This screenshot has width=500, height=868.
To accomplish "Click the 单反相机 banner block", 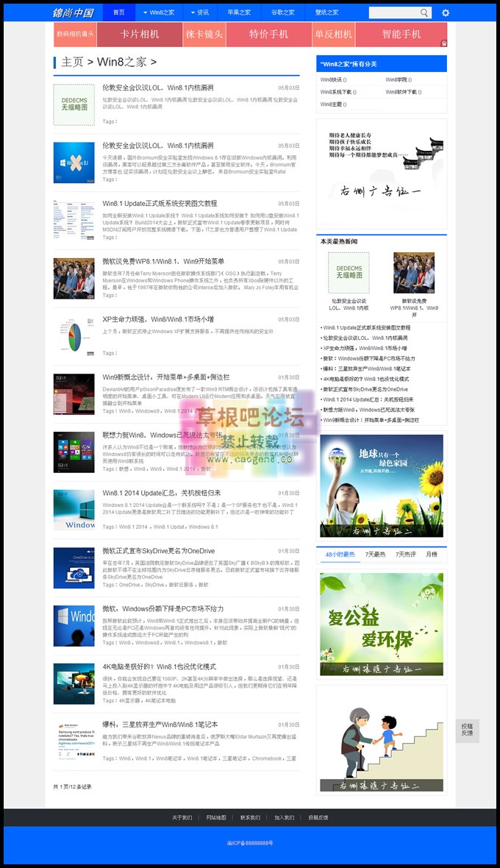I will coord(334,35).
